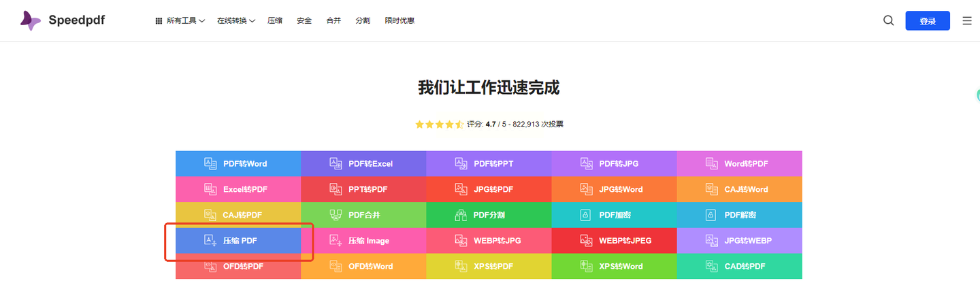980x300 pixels.
Task: Click the PDF分割 split icon
Action: [461, 215]
